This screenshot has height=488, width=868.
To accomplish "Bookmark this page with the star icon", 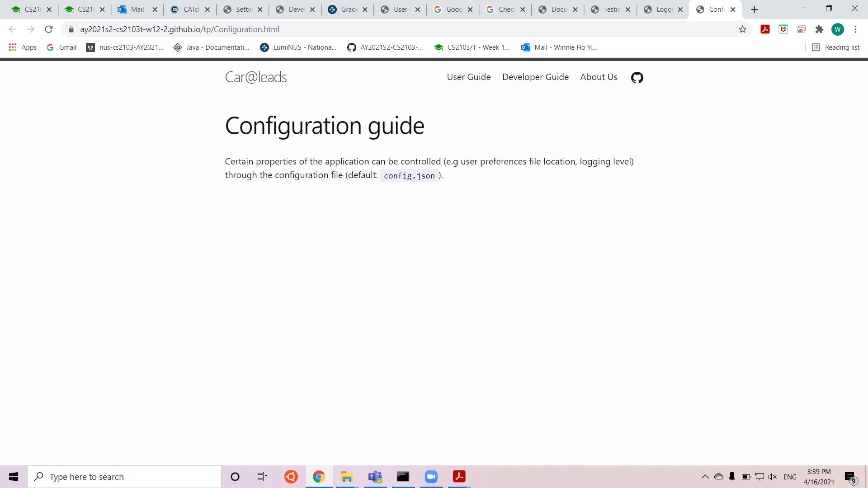I will point(742,29).
